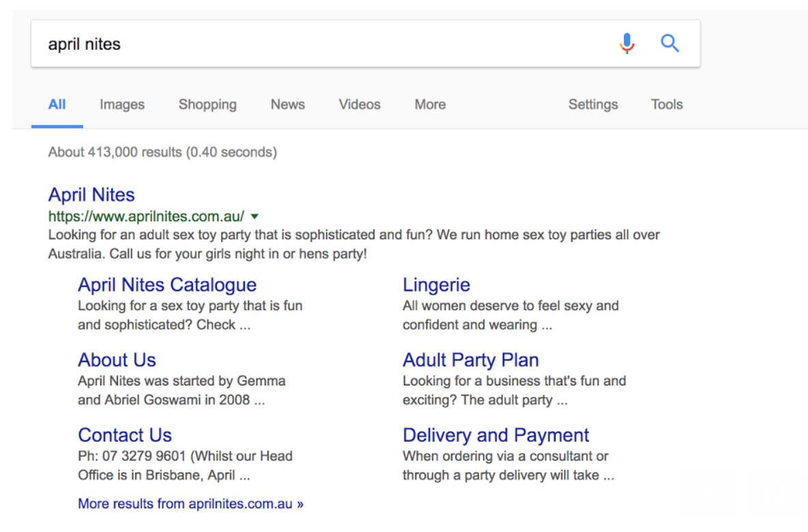The height and width of the screenshot is (532, 808).
Task: Open the Adult Party Plan sitelink
Action: point(470,360)
